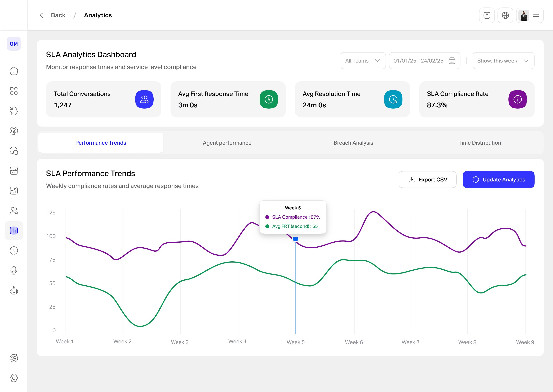Open the growth chart icon in the sidebar
The height and width of the screenshot is (392, 553).
[14, 191]
